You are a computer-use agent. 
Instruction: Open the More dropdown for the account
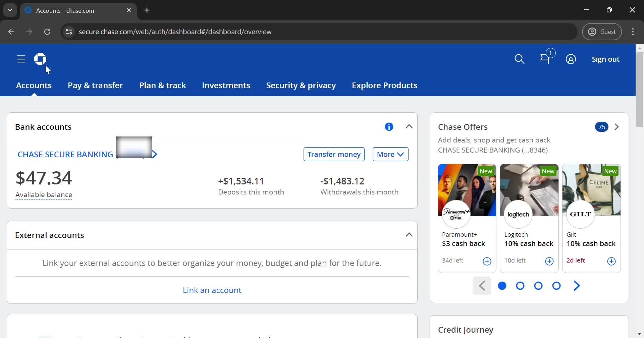390,154
